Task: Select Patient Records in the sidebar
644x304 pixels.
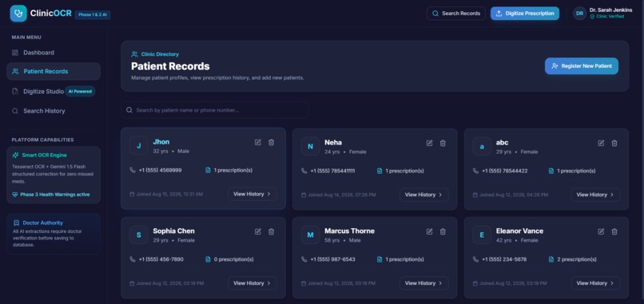Action: point(54,71)
